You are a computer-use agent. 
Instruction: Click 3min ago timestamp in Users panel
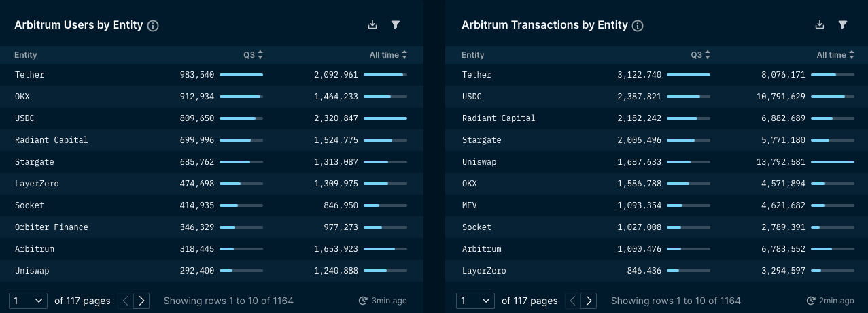click(x=389, y=301)
